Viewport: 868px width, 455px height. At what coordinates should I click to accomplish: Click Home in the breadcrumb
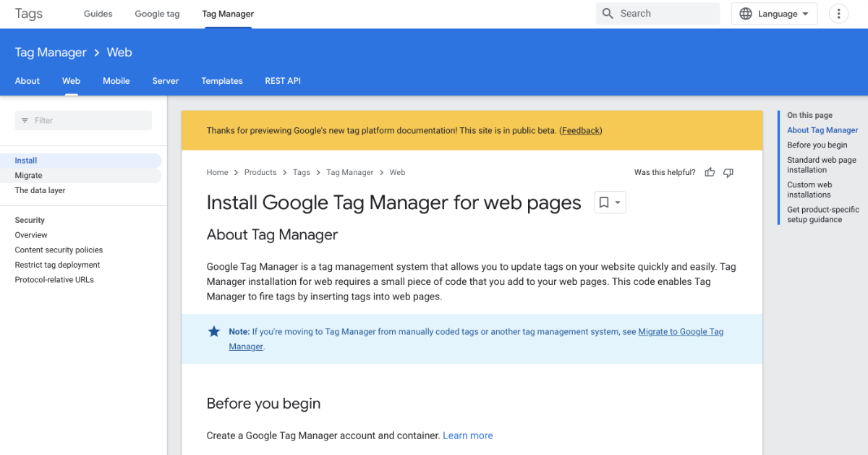point(217,172)
